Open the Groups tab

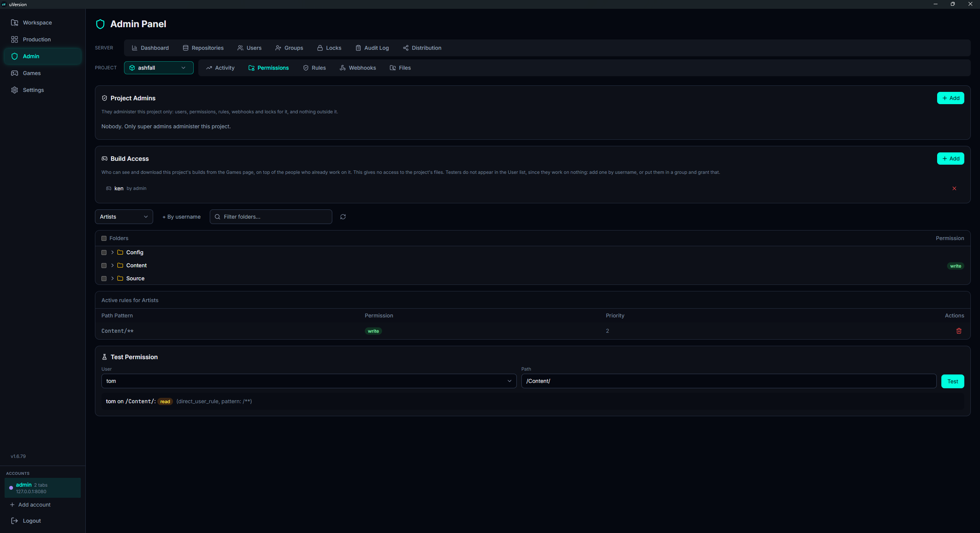tap(289, 48)
